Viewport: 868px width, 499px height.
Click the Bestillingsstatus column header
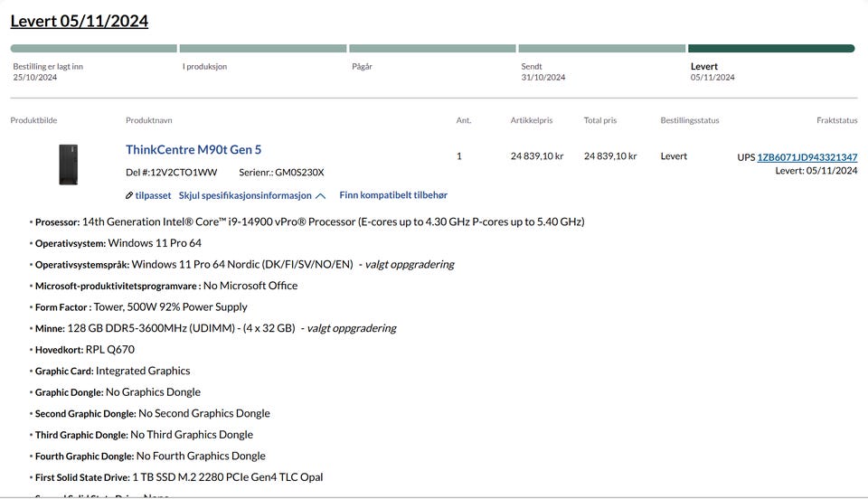click(689, 120)
